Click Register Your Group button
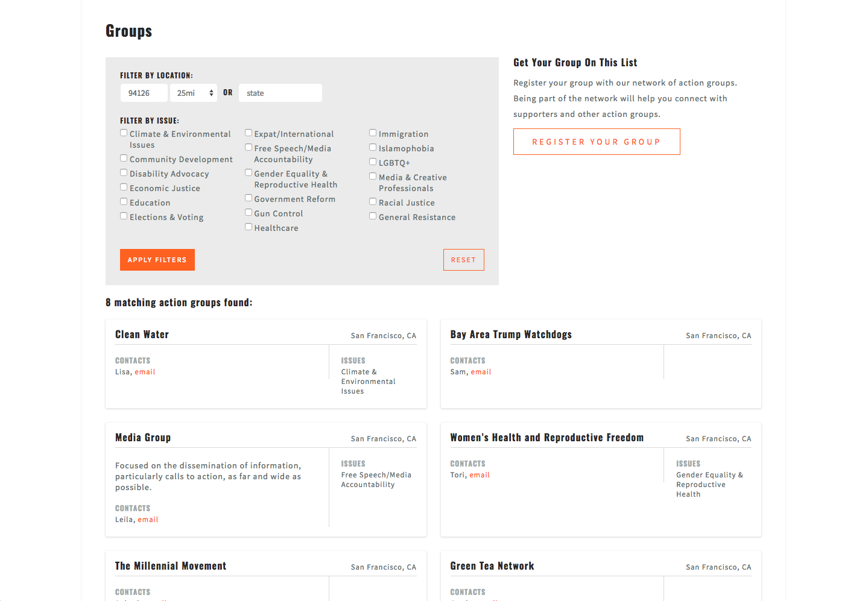Screen dimensions: 868x601 click(x=597, y=142)
